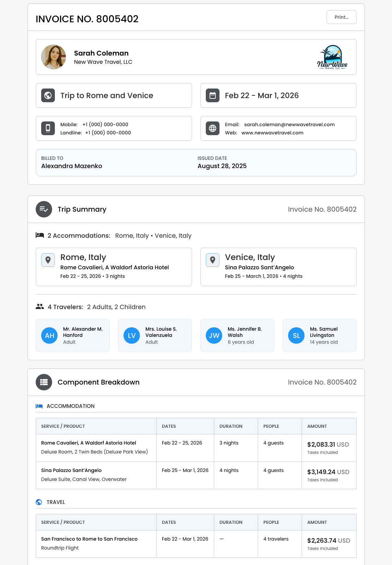
Task: Click the web globe icon beside email
Action: click(213, 128)
